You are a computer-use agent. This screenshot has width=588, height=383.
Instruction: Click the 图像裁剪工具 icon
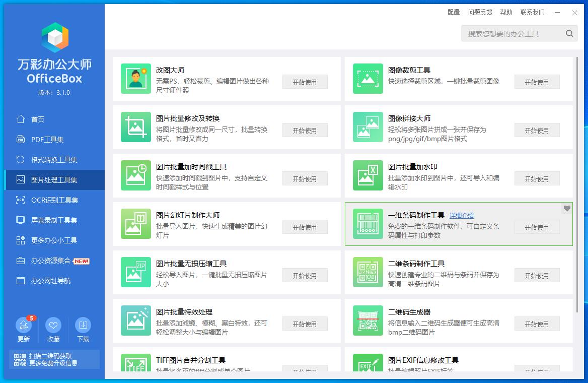368,79
